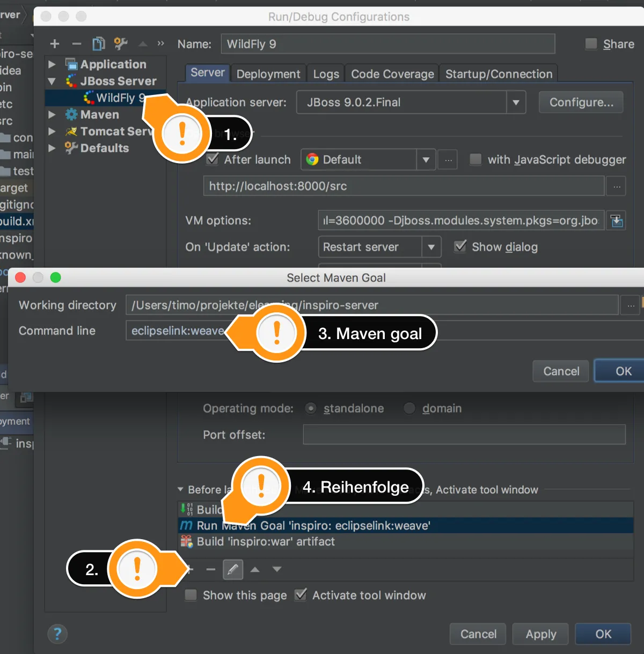
Task: Select standalone operating mode
Action: pos(311,409)
